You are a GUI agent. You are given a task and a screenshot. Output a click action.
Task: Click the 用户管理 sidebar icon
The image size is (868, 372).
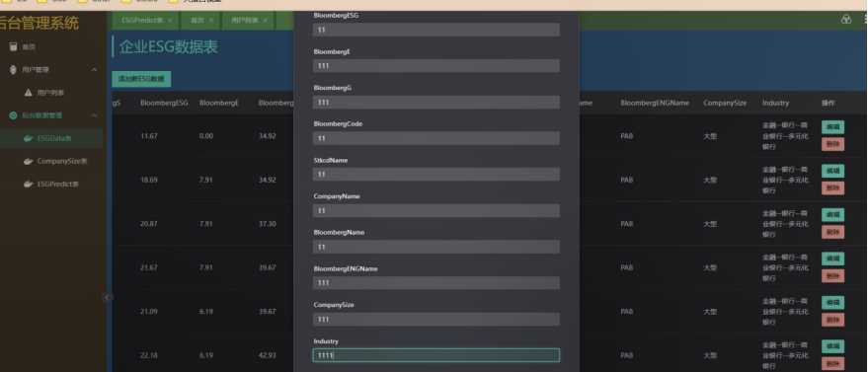[x=13, y=70]
